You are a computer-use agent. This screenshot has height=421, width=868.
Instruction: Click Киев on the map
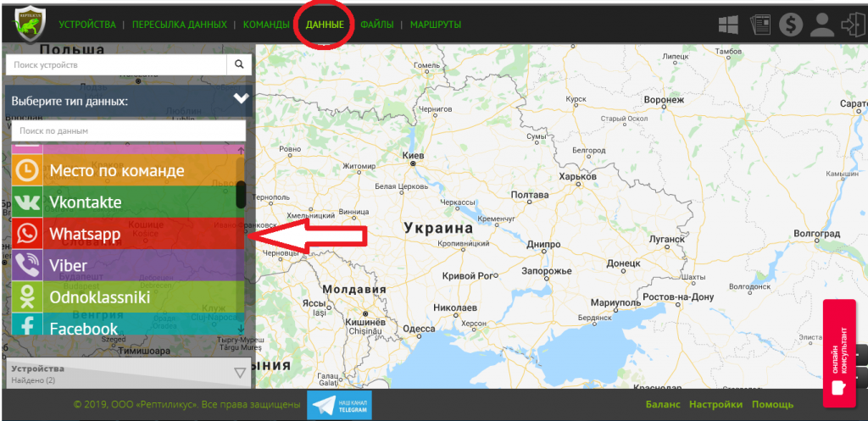click(x=414, y=157)
